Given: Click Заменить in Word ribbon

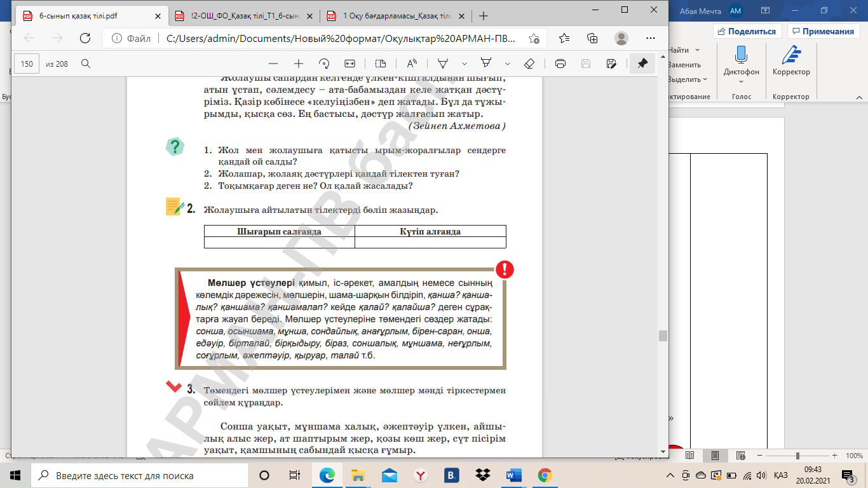Looking at the screenshot, I should click(x=684, y=65).
